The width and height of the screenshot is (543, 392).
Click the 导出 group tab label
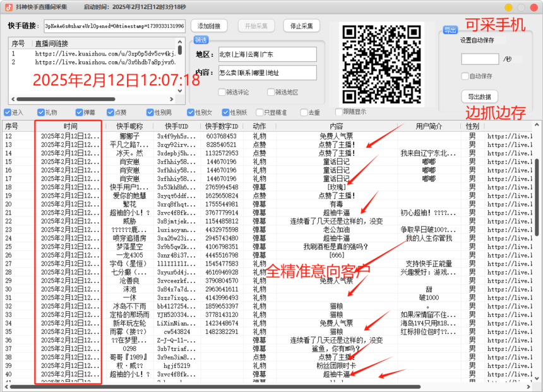pos(450,30)
